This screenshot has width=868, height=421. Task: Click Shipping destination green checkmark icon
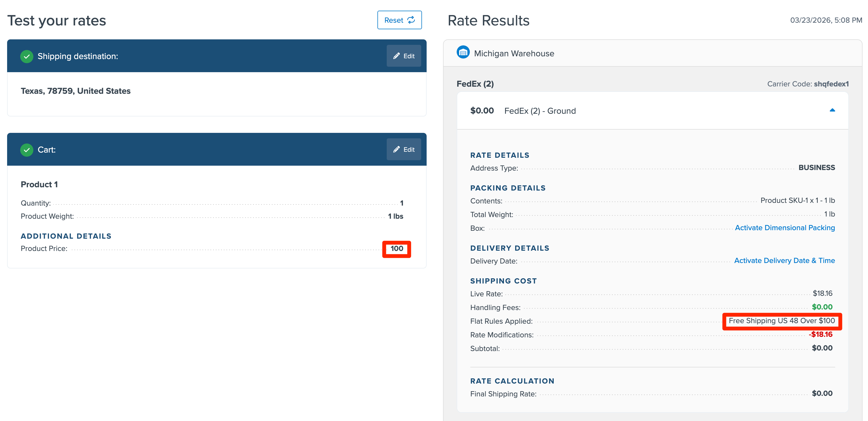click(27, 56)
